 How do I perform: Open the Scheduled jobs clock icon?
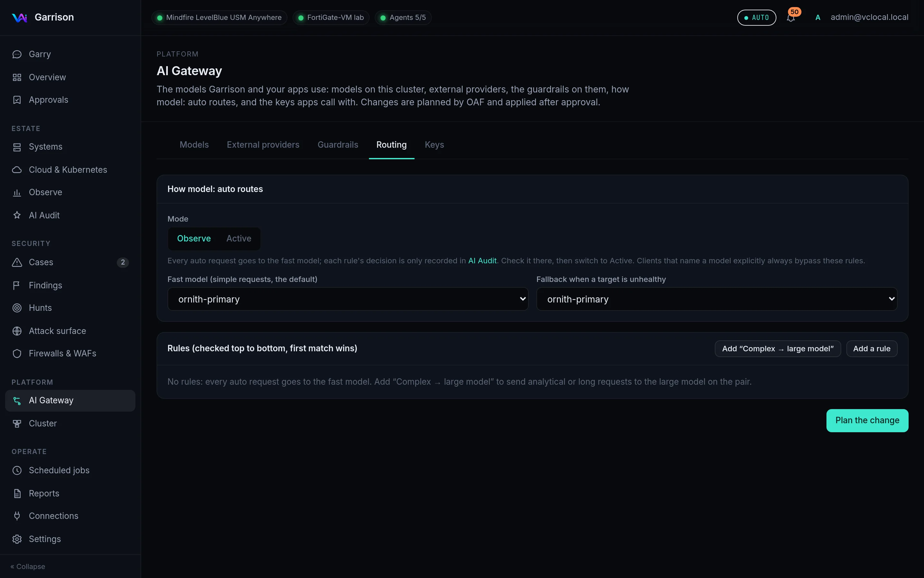coord(17,470)
